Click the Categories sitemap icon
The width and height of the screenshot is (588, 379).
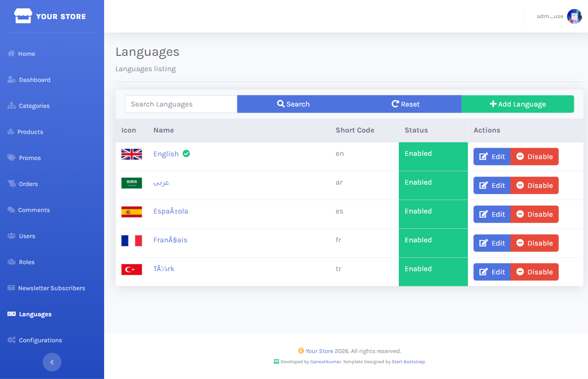[12, 106]
